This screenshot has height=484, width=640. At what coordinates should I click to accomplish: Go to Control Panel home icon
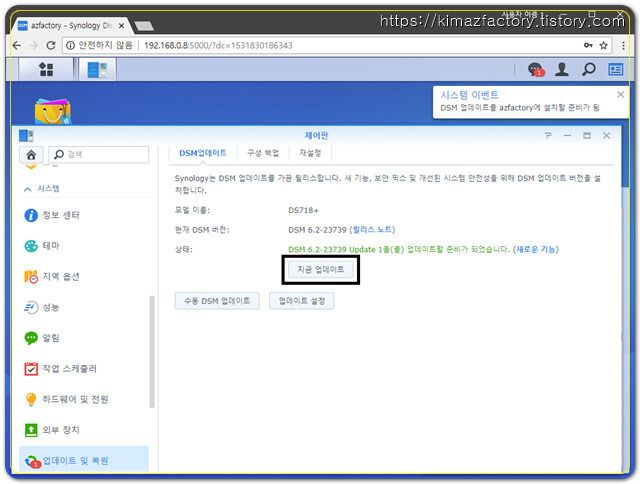tap(31, 155)
